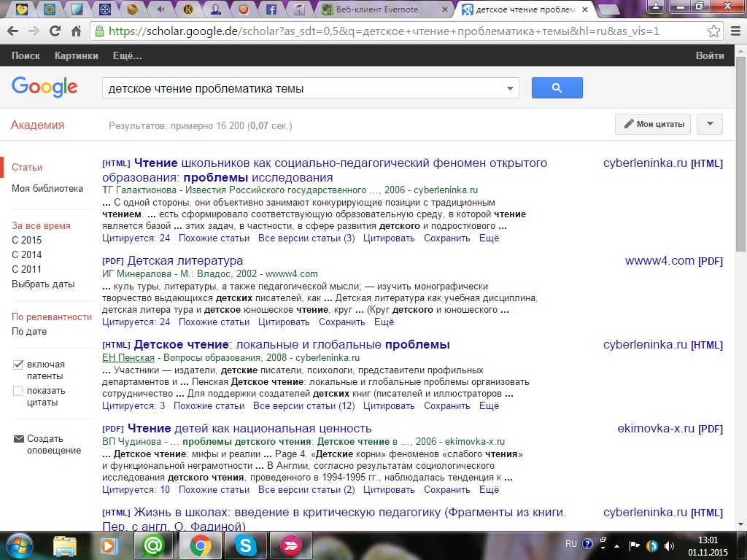Open Все версии статьи (12)

coord(304,406)
